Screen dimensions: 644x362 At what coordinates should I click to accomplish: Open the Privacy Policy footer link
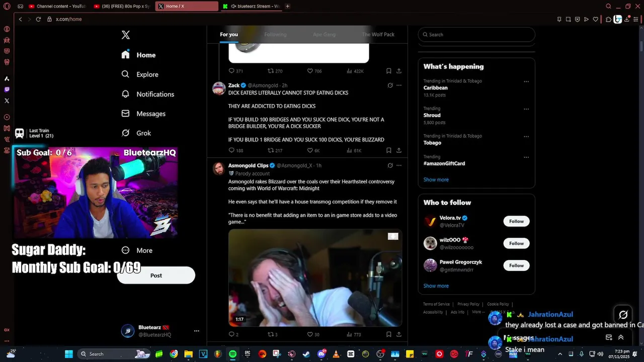(468, 304)
